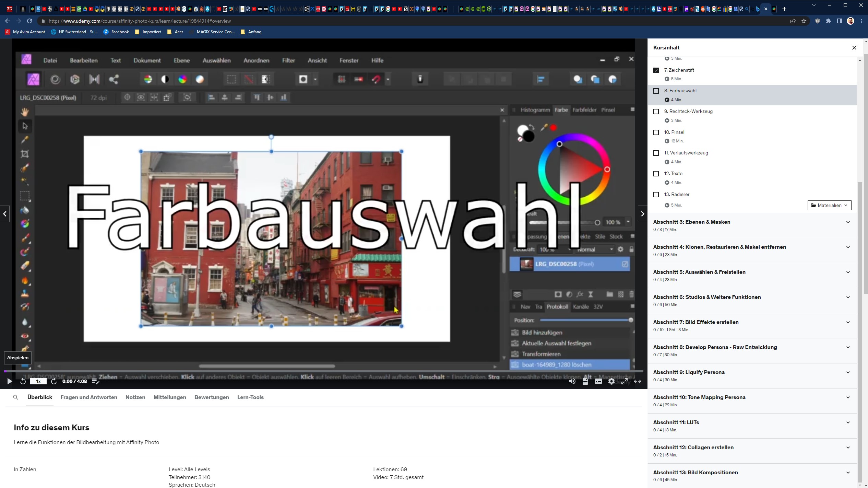The image size is (868, 488).
Task: Open lecture 12. Texte
Action: [x=673, y=174]
